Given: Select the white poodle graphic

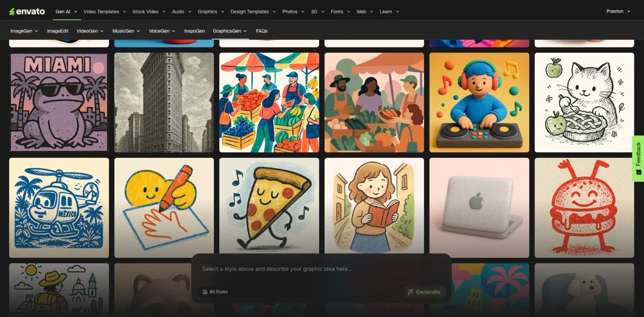Looking at the screenshot, I should pyautogui.click(x=584, y=290).
